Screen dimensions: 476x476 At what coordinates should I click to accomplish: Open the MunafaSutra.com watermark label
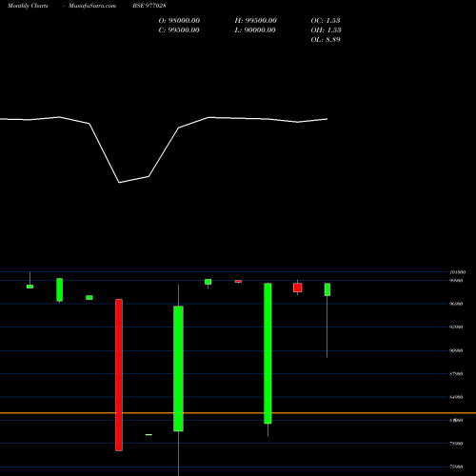point(92,6)
